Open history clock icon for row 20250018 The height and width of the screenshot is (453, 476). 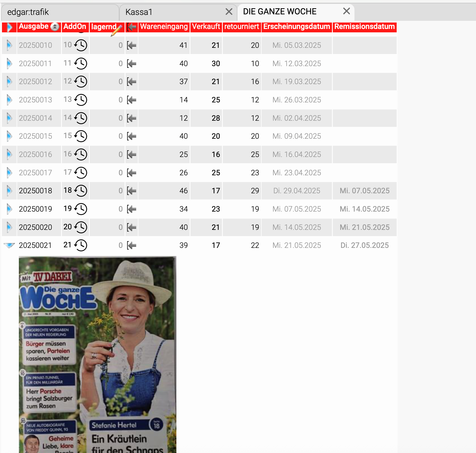pos(81,191)
